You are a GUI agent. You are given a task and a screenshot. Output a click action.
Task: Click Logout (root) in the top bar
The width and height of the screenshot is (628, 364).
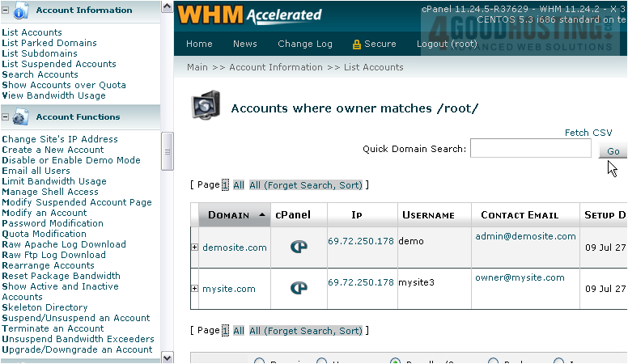click(x=447, y=44)
